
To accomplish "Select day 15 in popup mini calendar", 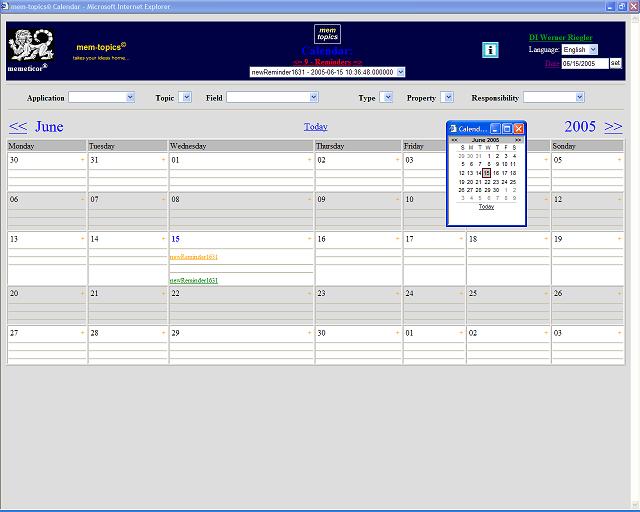I will tap(487, 173).
